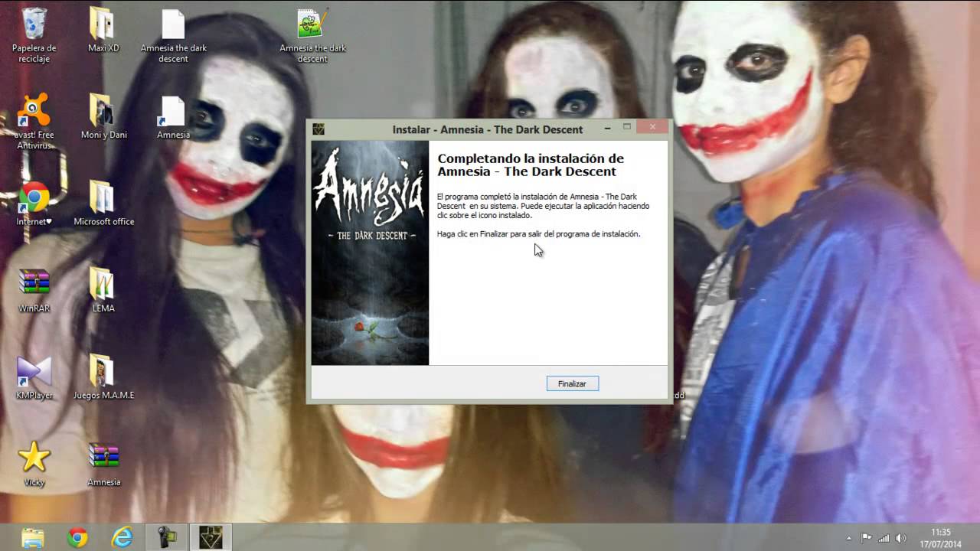The image size is (980, 551).
Task: Open Internet Explorer from the taskbar
Action: pos(122,537)
